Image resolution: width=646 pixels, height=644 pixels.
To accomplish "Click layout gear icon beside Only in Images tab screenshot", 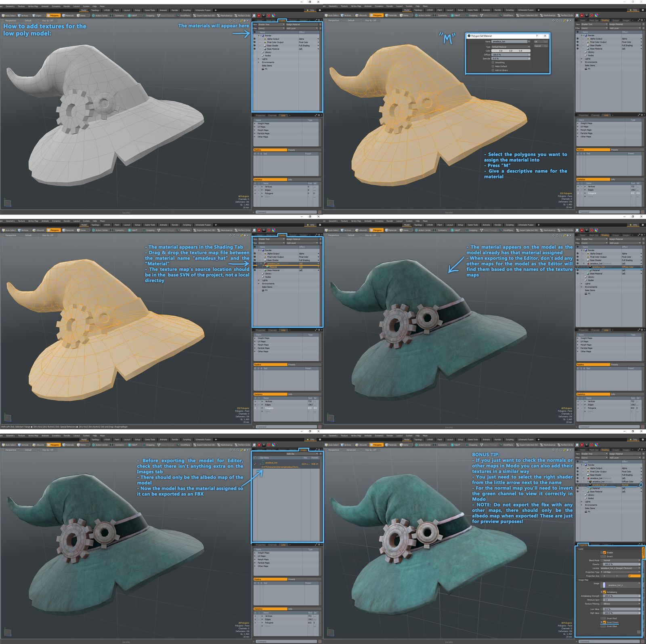I will tap(319, 440).
